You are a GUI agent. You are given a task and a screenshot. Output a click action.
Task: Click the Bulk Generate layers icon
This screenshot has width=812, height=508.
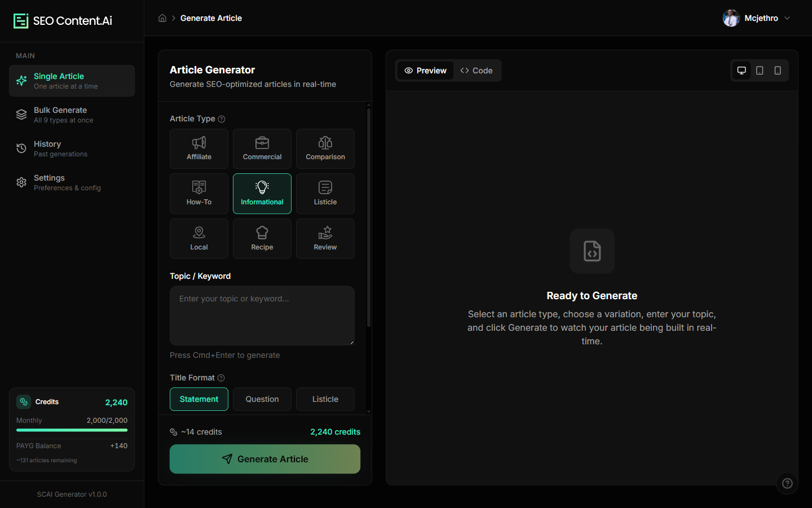21,115
